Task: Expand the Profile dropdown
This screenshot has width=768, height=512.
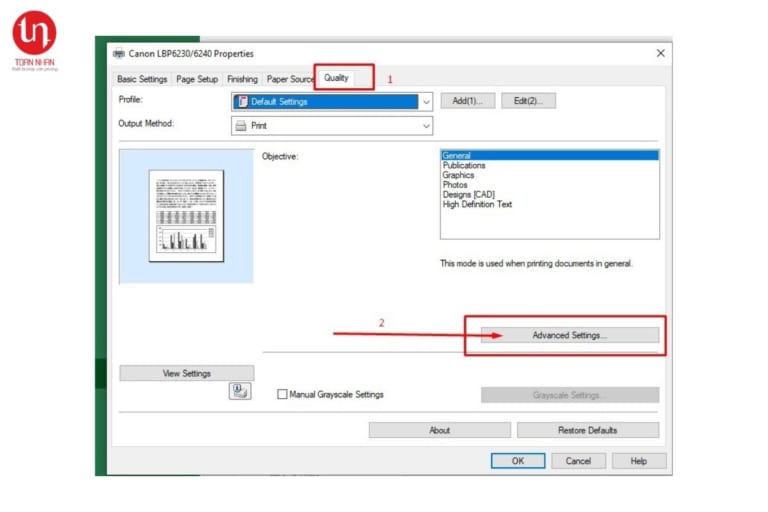Action: (x=426, y=102)
